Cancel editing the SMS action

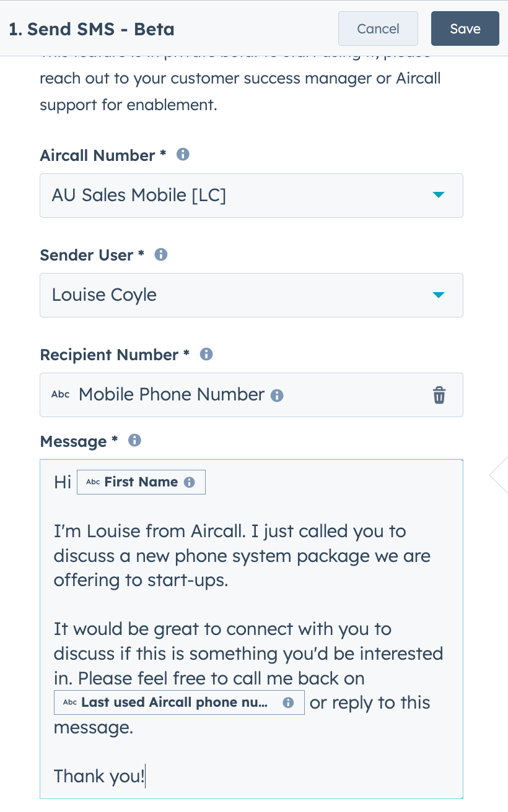point(378,28)
